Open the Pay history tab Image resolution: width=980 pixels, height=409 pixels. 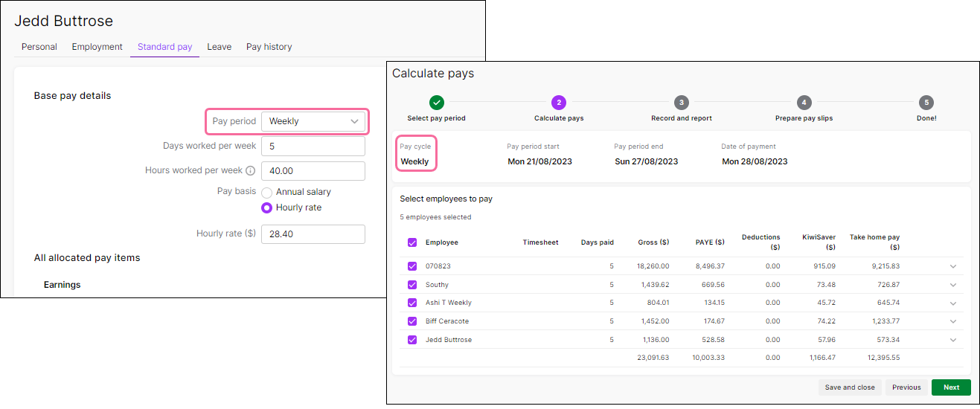pyautogui.click(x=269, y=47)
